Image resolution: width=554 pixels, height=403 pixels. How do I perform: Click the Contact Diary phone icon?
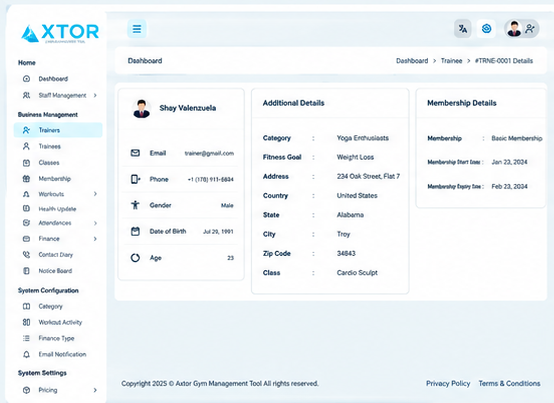coord(26,255)
